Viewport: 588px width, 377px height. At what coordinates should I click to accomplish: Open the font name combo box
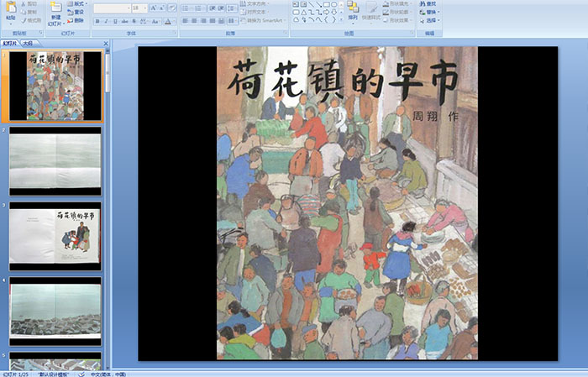(x=112, y=8)
